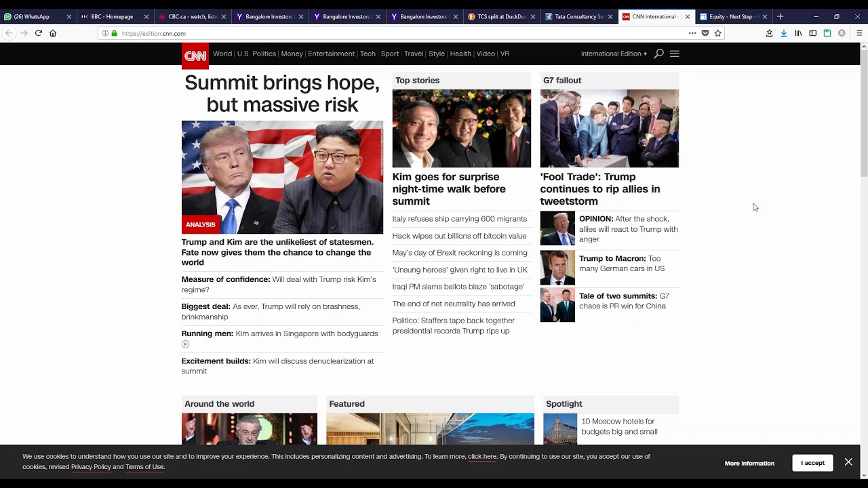This screenshot has height=488, width=868.
Task: Open the Entertainment section
Action: point(331,54)
